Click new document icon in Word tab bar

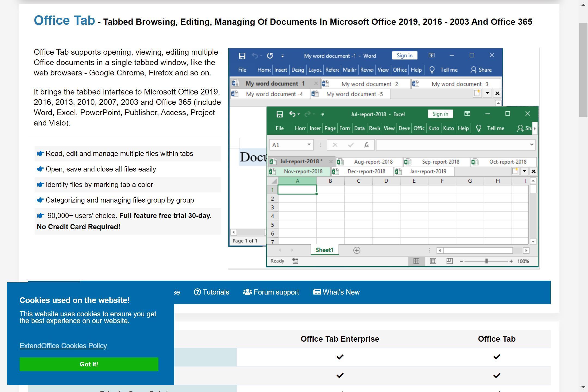(477, 93)
